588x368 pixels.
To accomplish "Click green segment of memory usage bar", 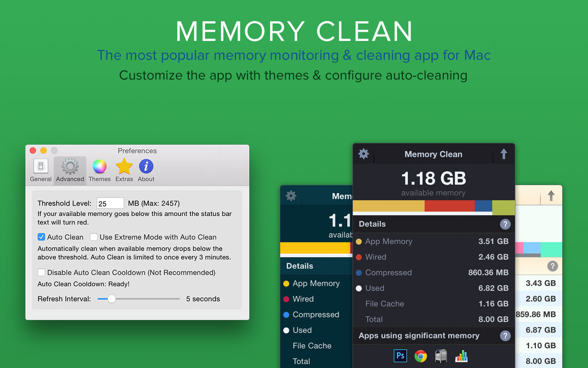I will (x=503, y=208).
